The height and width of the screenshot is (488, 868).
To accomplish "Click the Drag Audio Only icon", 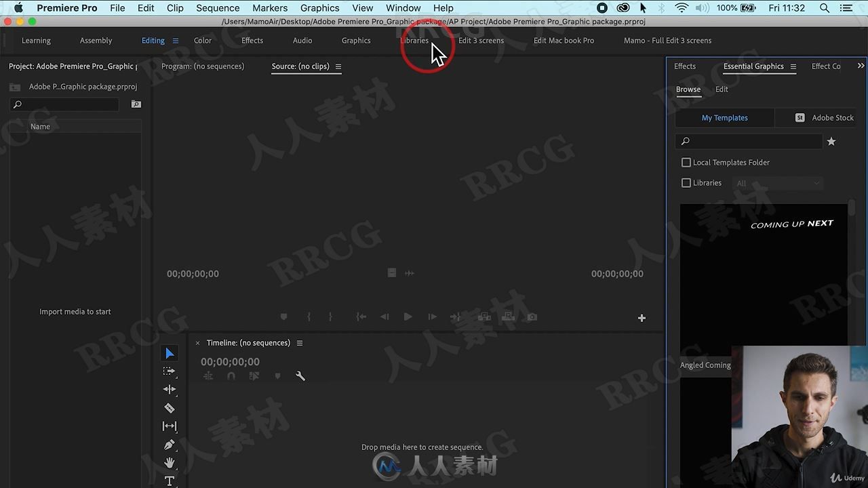I will pos(409,273).
